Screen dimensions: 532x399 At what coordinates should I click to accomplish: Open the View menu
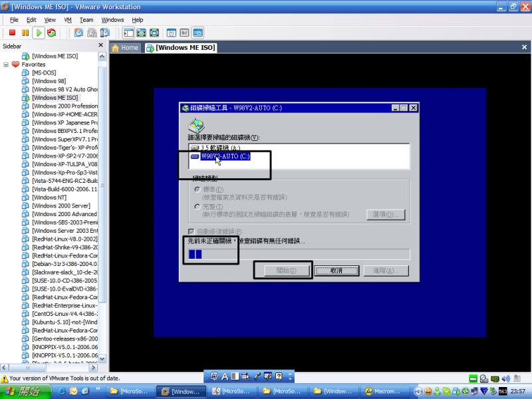50,20
